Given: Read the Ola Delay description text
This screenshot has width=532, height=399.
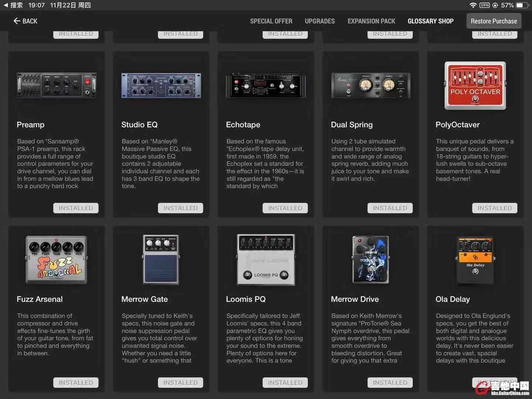Looking at the screenshot, I should 474,338.
